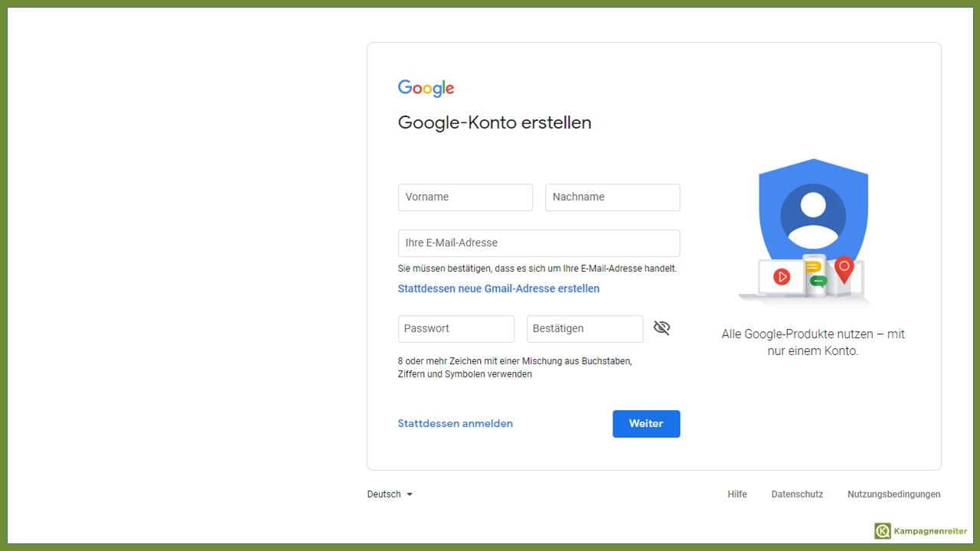
Task: Click the Bestätigen password field
Action: 585,329
